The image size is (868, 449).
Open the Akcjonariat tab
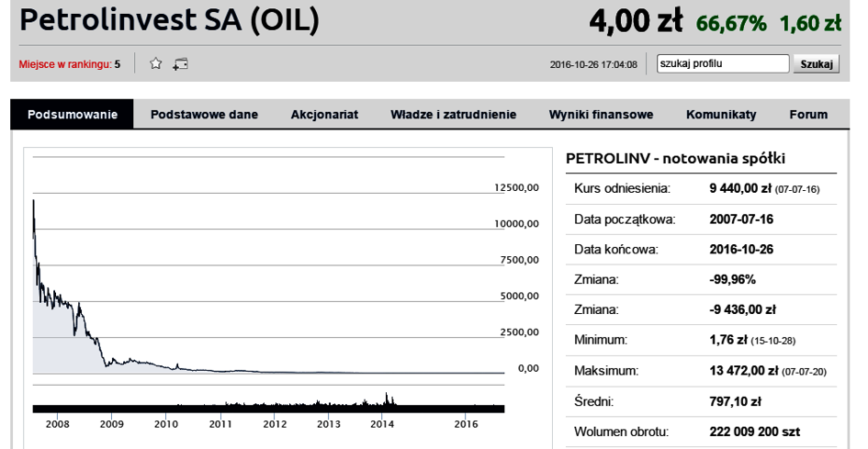click(x=324, y=115)
